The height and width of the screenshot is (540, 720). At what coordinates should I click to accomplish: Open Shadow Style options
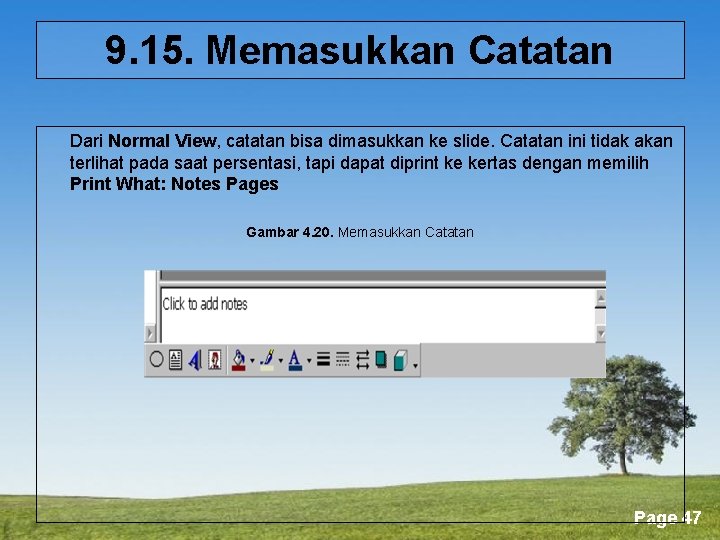click(381, 360)
